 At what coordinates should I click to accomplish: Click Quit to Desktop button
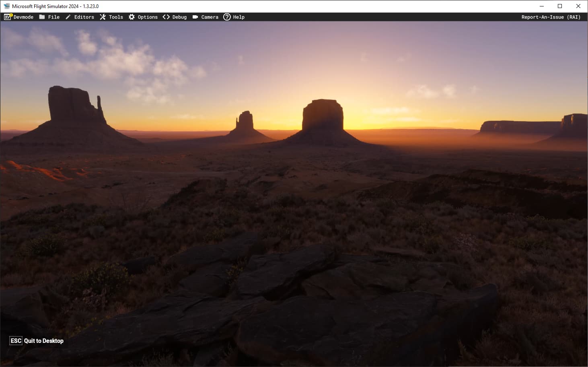pos(44,341)
